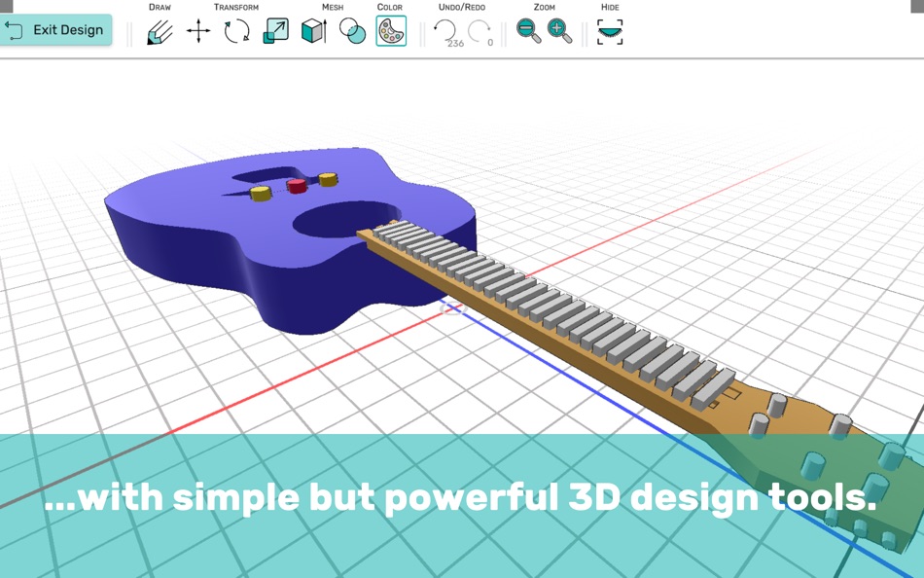Viewport: 924px width, 578px height.
Task: Pick the right yellow knob on guitar
Action: point(328,179)
